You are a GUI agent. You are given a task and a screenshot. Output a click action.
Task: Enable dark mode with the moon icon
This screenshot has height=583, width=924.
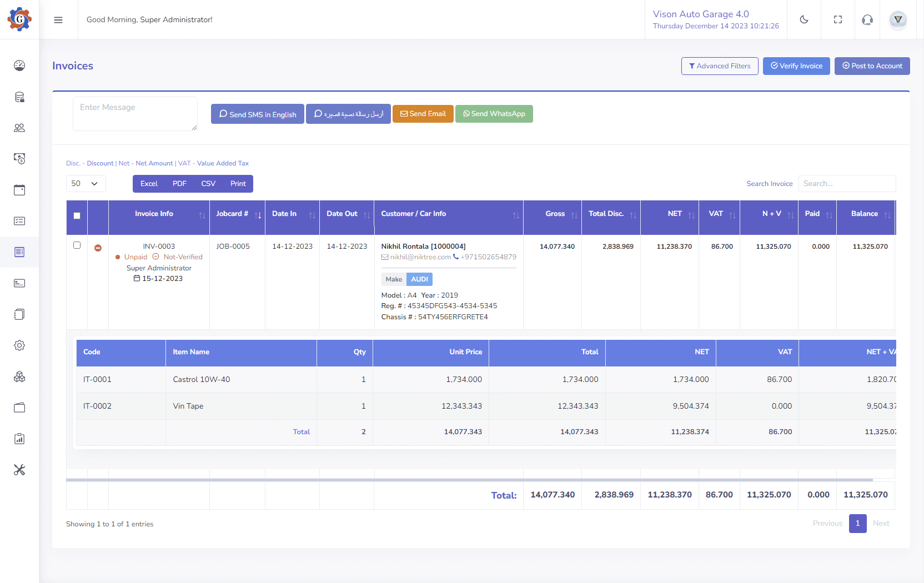(x=804, y=19)
